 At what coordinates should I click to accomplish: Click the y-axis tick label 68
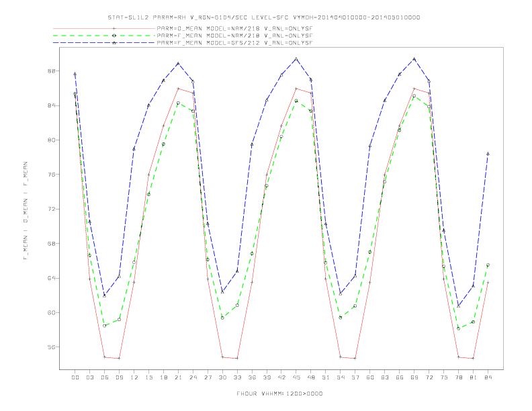click(x=51, y=244)
